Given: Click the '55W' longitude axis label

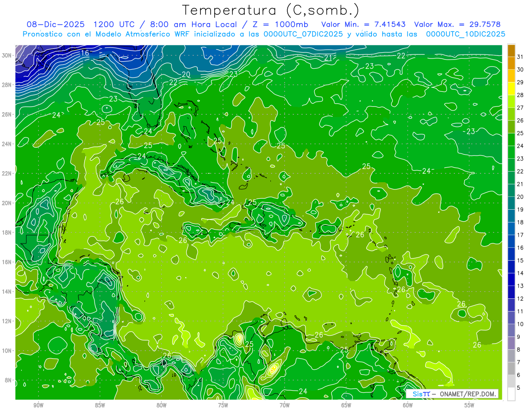Looking at the screenshot, I should point(469,405).
